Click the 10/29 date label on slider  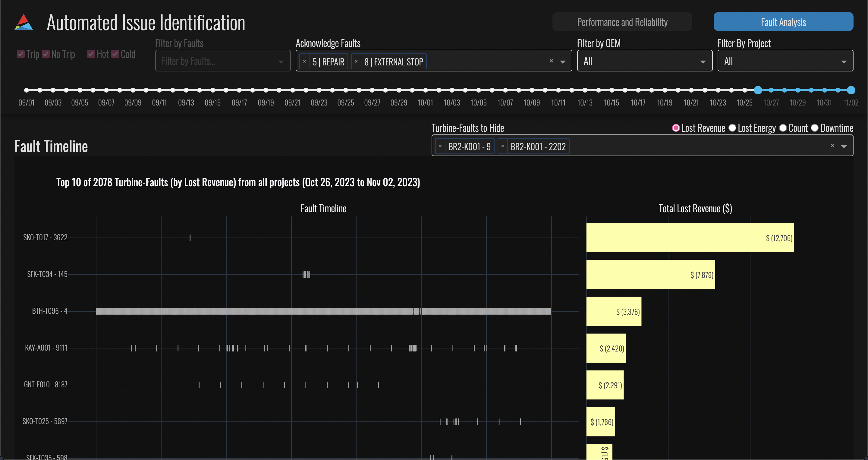pos(797,102)
